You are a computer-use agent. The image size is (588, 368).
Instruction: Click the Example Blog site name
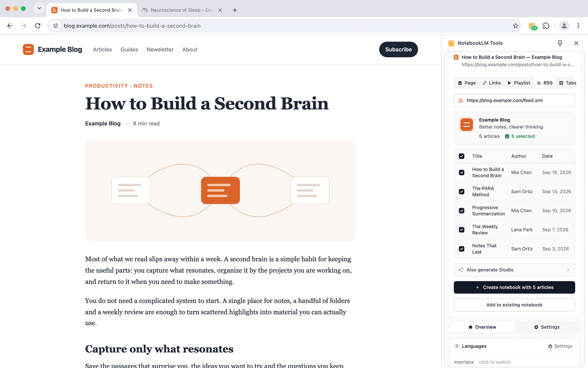coord(60,49)
